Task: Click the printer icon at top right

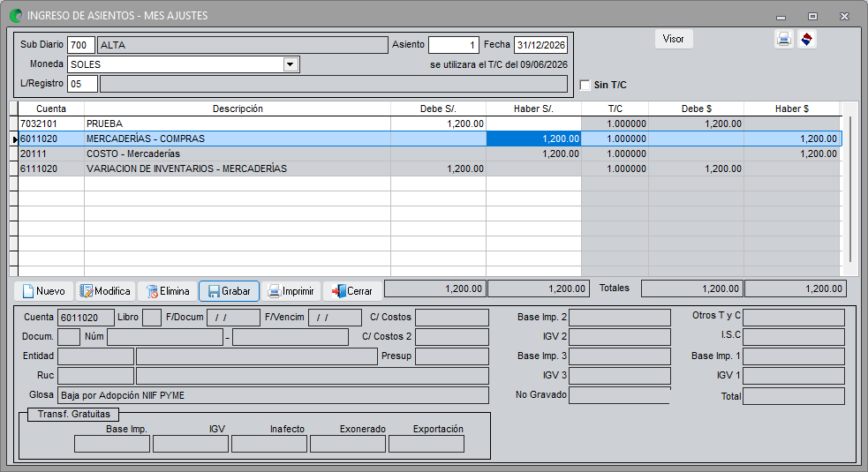Action: [x=783, y=40]
